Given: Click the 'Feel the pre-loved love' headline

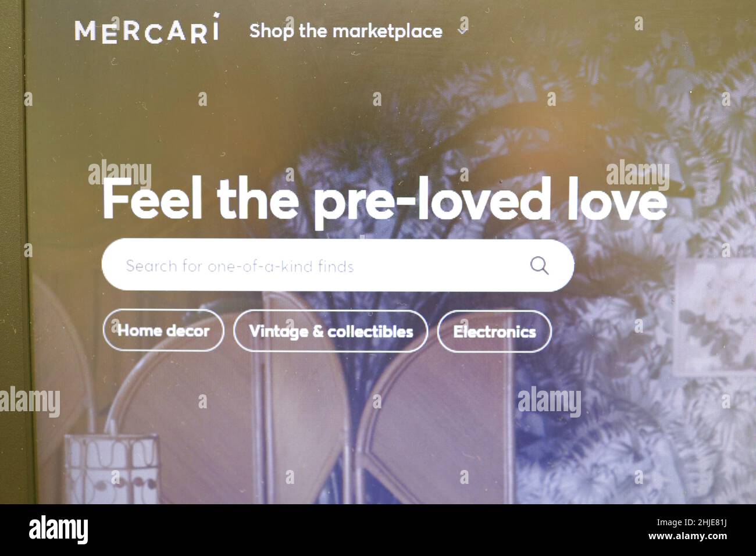Looking at the screenshot, I should point(384,199).
